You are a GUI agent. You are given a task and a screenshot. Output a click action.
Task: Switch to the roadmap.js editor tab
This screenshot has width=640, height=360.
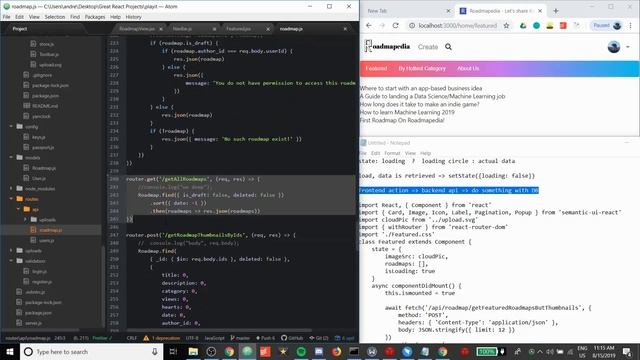point(291,29)
